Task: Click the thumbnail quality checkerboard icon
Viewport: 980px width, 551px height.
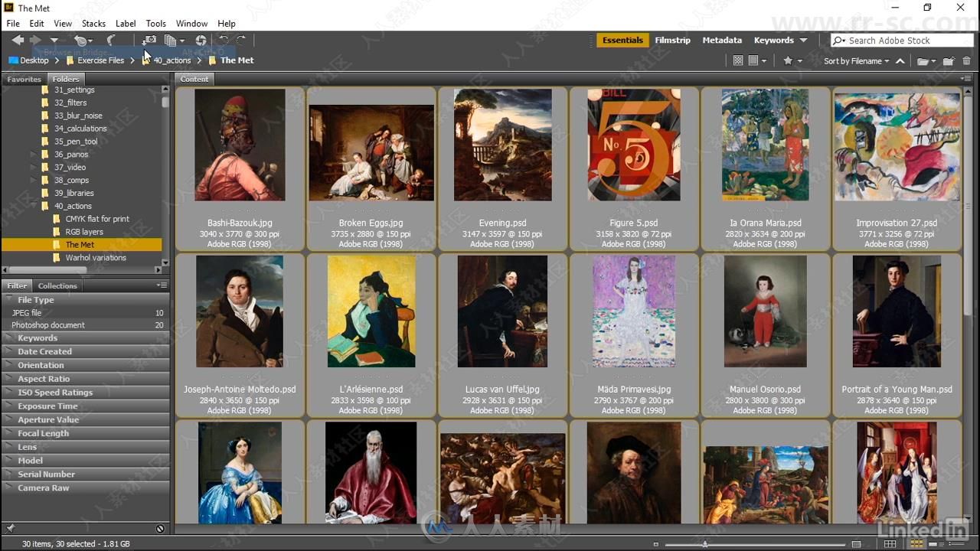Action: (x=738, y=60)
